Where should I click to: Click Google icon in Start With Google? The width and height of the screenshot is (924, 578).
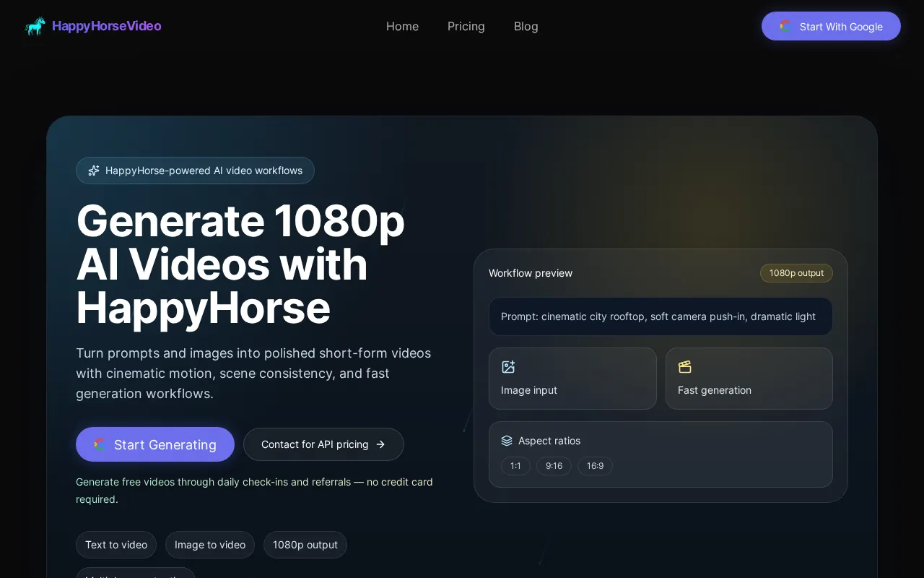pos(785,26)
